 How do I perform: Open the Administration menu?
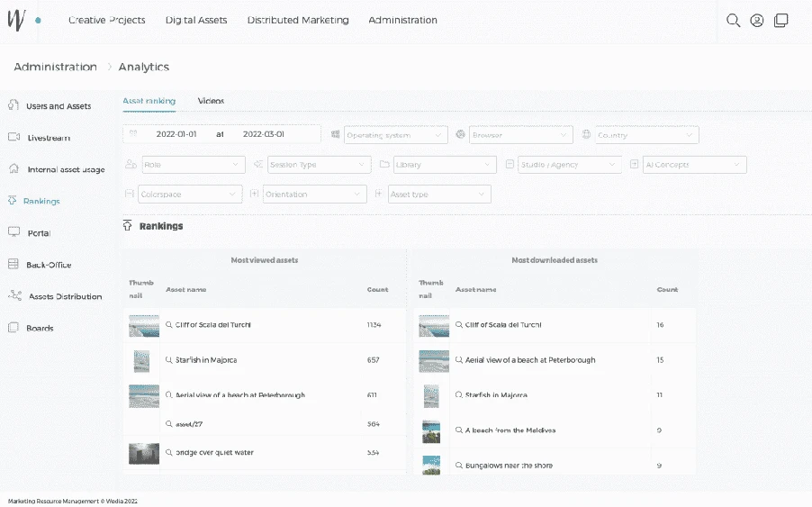click(403, 20)
